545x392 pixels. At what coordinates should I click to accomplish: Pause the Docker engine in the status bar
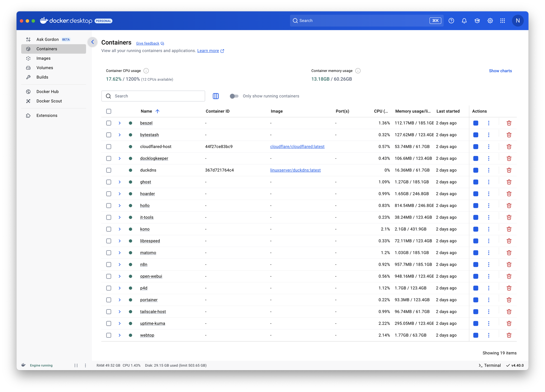(76, 365)
